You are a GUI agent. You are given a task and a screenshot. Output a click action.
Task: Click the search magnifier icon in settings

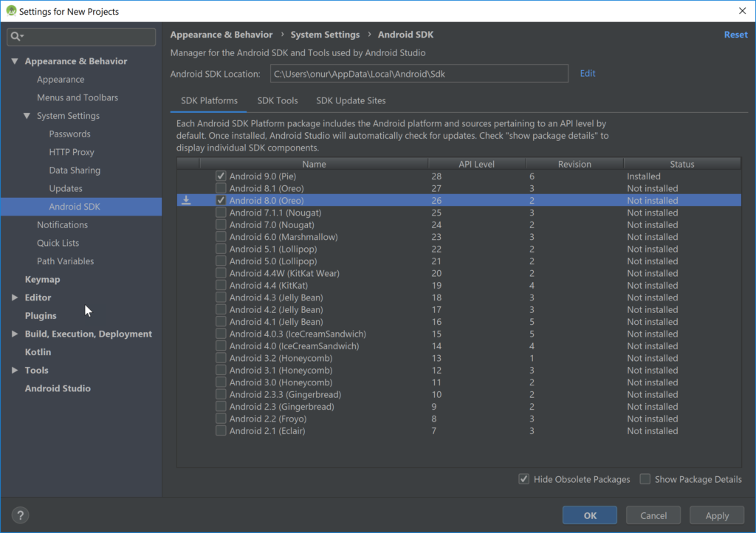pos(16,36)
